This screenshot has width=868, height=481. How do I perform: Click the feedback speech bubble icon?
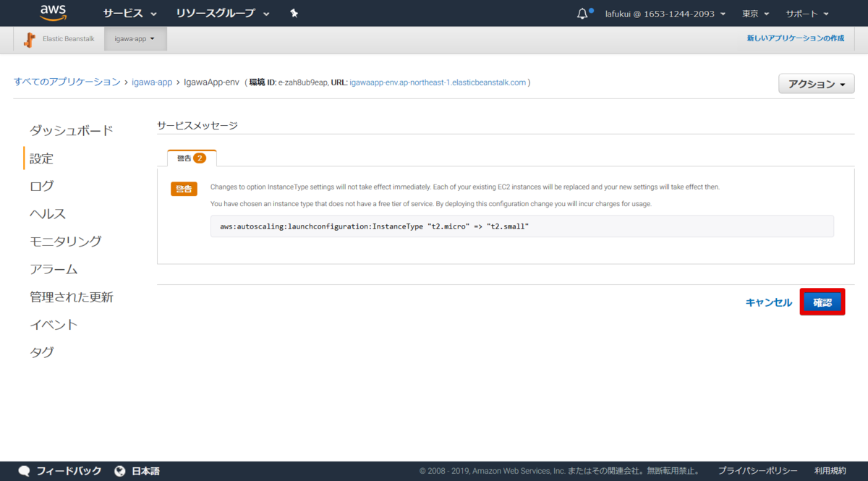[25, 471]
